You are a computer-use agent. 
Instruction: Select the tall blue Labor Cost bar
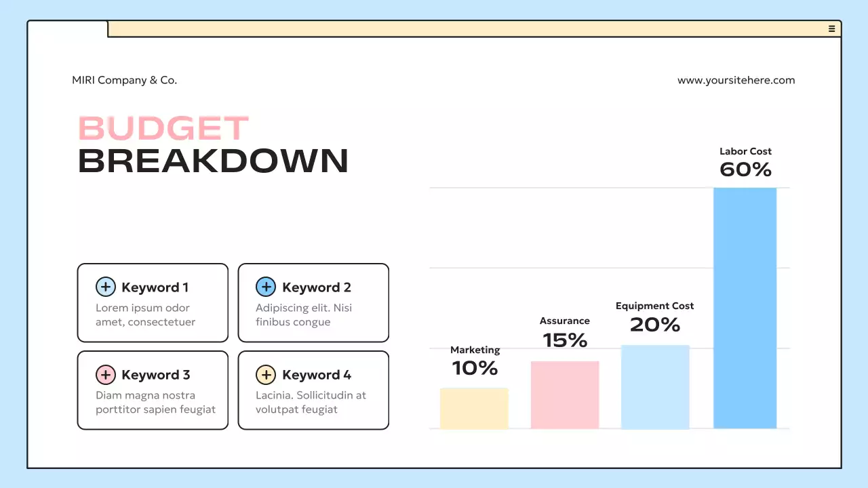pos(745,308)
